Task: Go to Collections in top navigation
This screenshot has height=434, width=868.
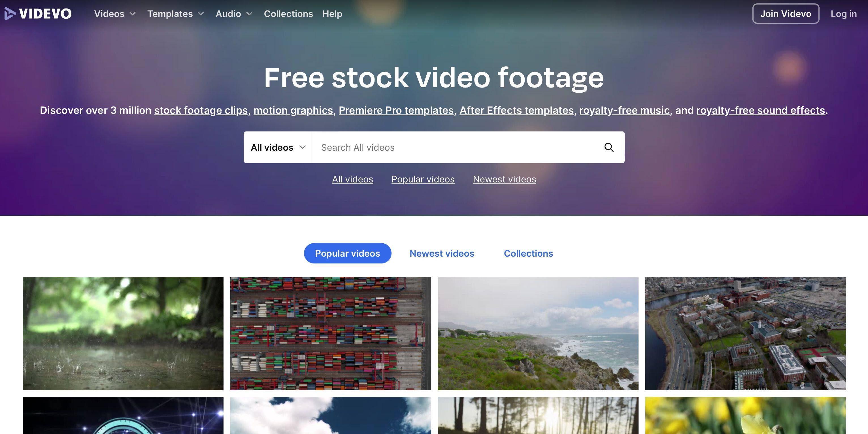Action: 288,14
